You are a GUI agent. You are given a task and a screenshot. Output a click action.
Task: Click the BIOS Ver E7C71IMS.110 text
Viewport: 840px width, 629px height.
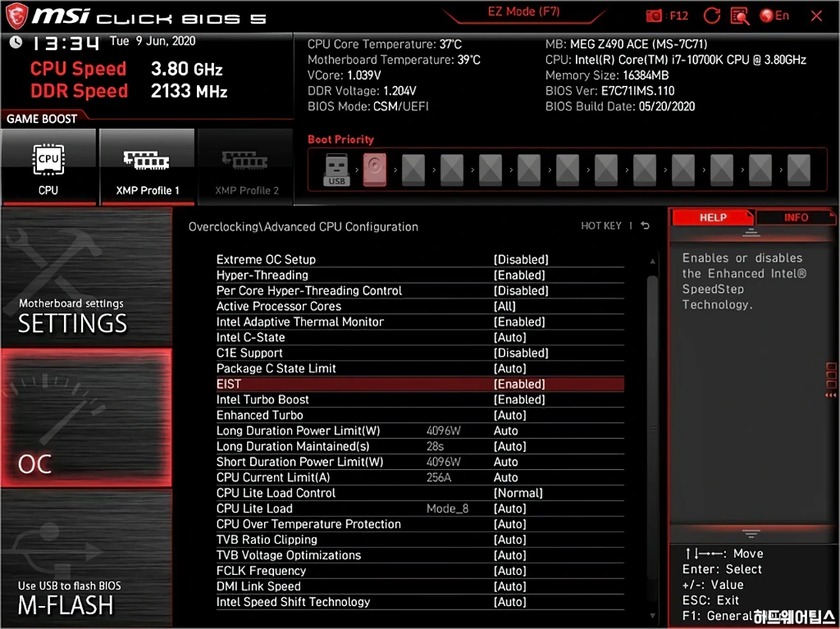(x=609, y=91)
